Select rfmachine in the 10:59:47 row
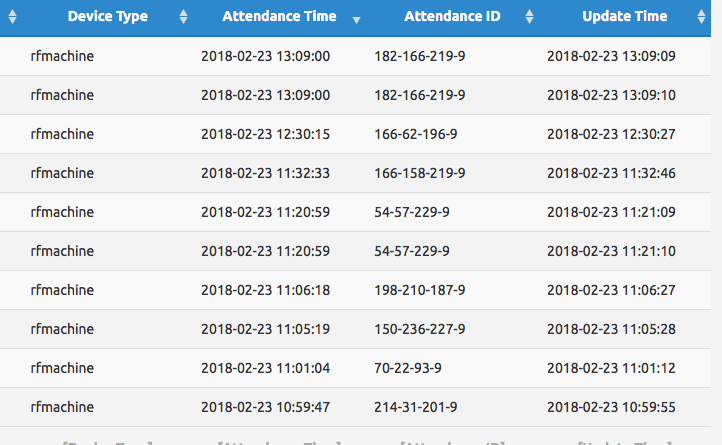Image resolution: width=722 pixels, height=445 pixels. pyautogui.click(x=62, y=407)
